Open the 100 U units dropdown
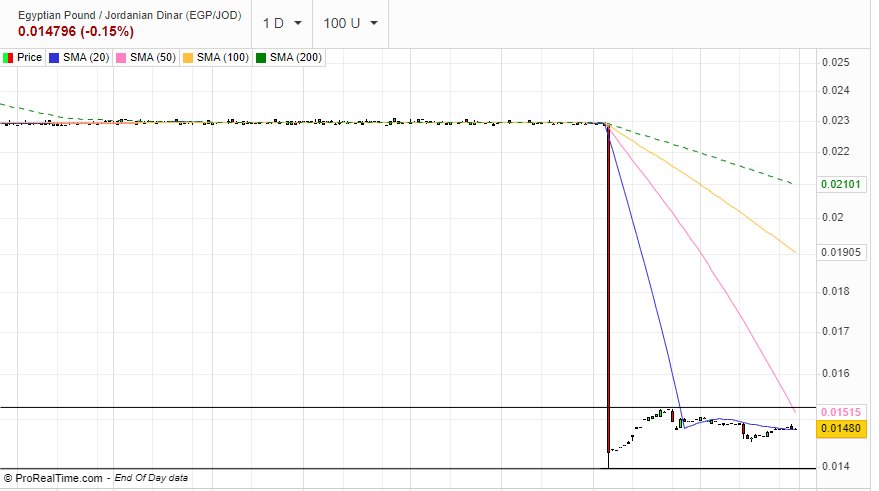Screen dimensions: 879x491 [x=350, y=24]
